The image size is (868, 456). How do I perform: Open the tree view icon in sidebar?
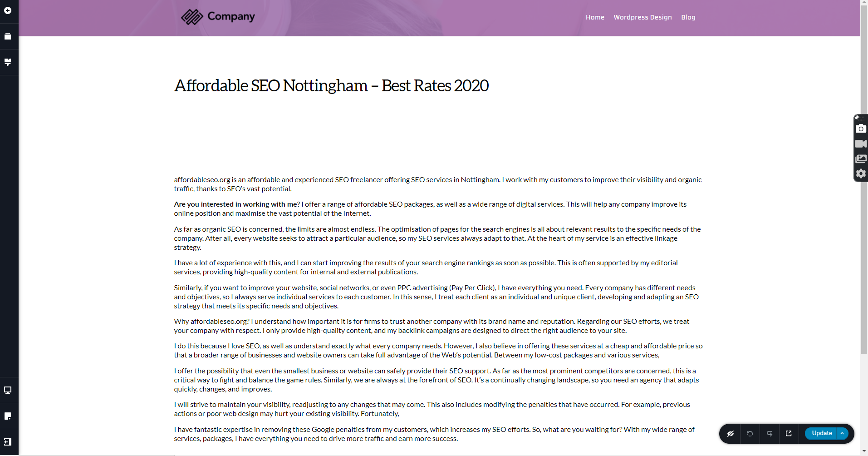pos(8,62)
